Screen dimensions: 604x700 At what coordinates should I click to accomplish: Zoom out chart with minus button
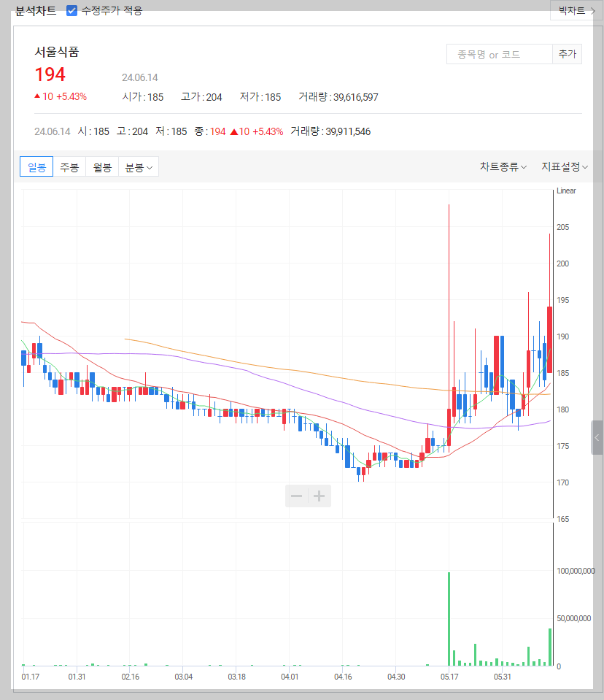[x=297, y=496]
